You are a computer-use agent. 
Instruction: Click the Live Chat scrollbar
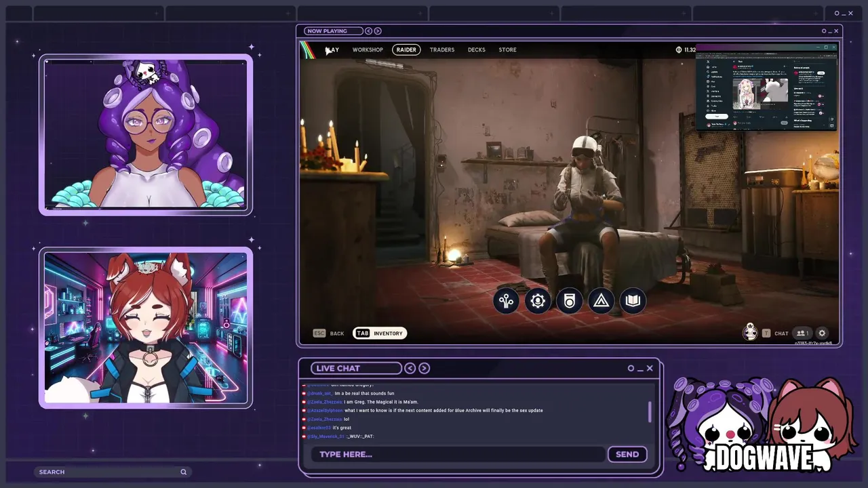[x=650, y=411]
